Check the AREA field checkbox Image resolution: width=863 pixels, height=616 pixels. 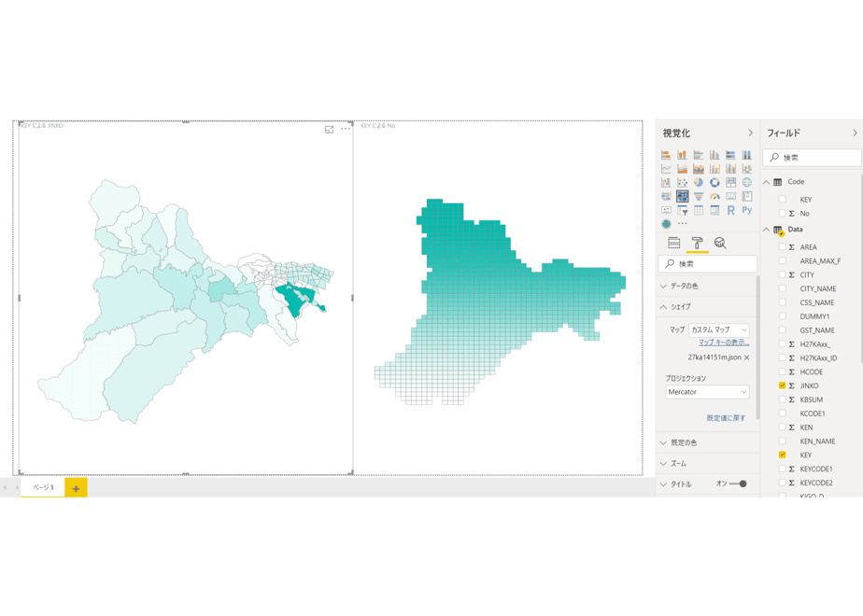782,247
